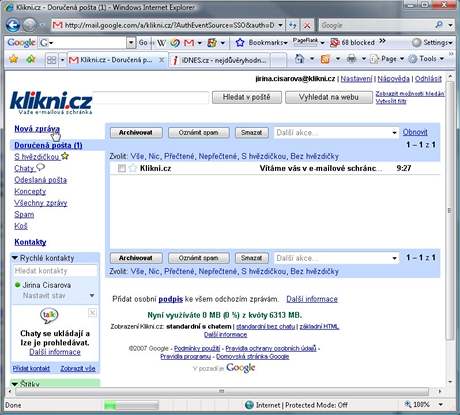Screen dimensions: 460x415
Task: Click the vertical scrollbar of the page
Action: pos(450,210)
